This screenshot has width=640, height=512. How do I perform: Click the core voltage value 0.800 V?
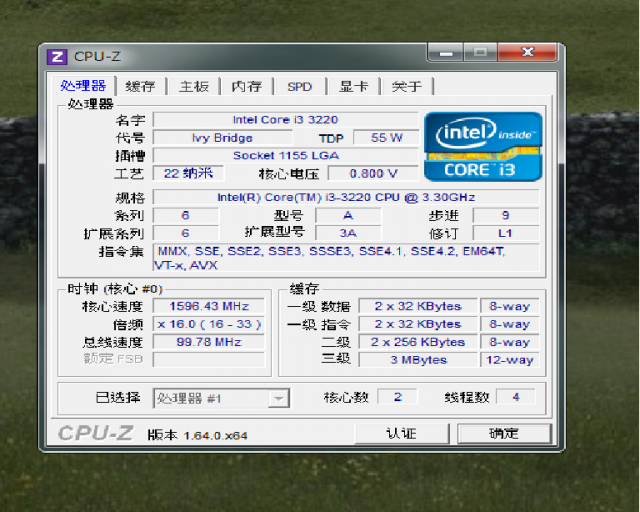(x=373, y=174)
